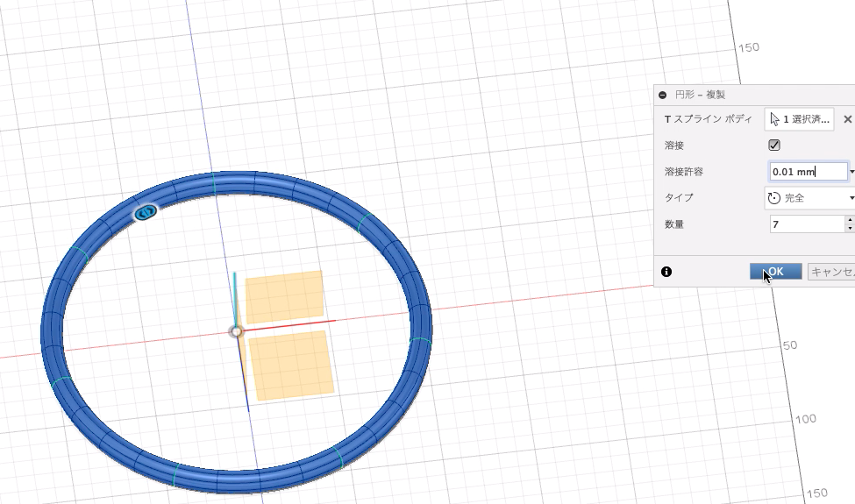The height and width of the screenshot is (504, 855).
Task: Click the quantity manipulator icon on ring
Action: click(x=146, y=212)
